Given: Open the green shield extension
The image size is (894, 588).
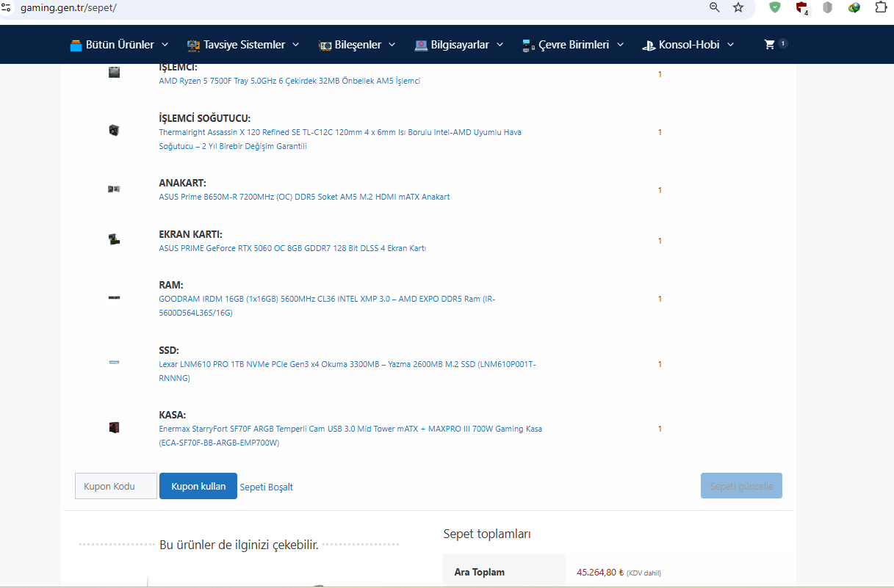Looking at the screenshot, I should pos(775,7).
